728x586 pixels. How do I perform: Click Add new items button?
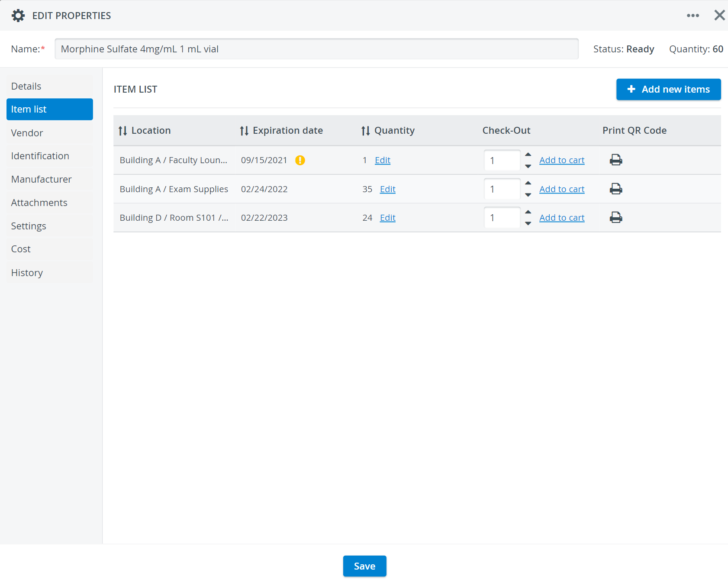click(668, 89)
